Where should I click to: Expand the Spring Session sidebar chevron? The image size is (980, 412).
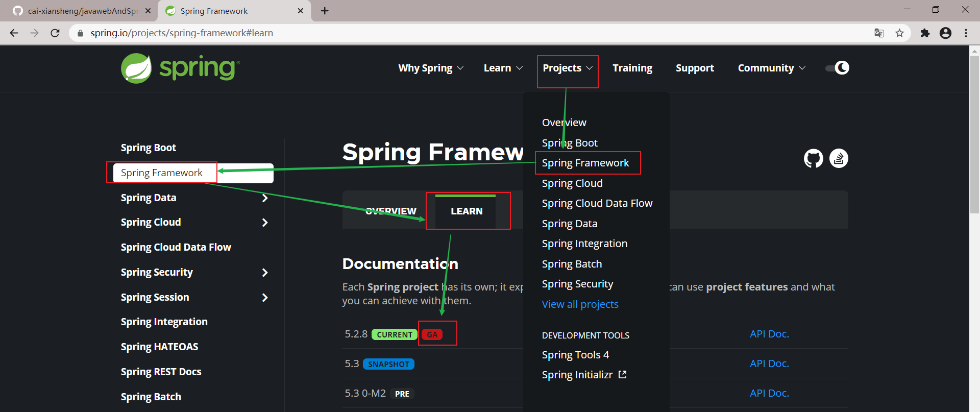point(265,298)
